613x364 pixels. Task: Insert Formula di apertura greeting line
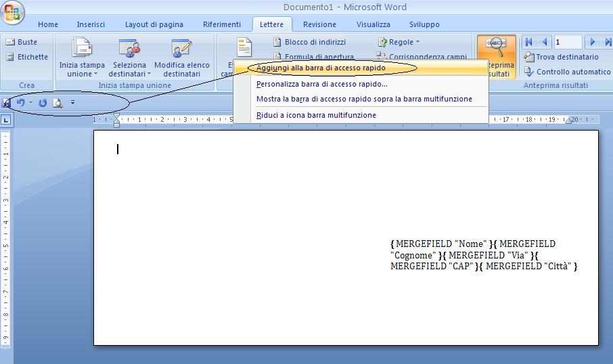[x=313, y=56]
